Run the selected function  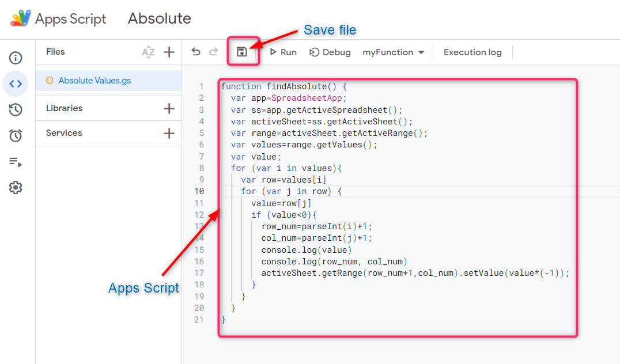283,52
